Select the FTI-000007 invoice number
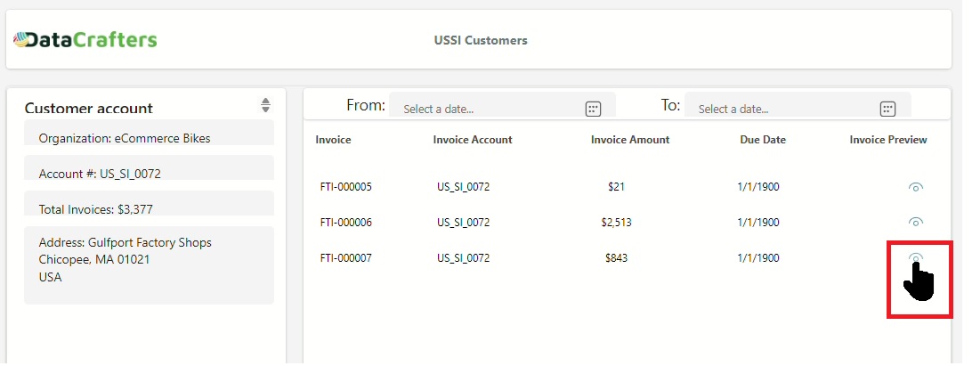The height and width of the screenshot is (366, 980). (x=345, y=258)
